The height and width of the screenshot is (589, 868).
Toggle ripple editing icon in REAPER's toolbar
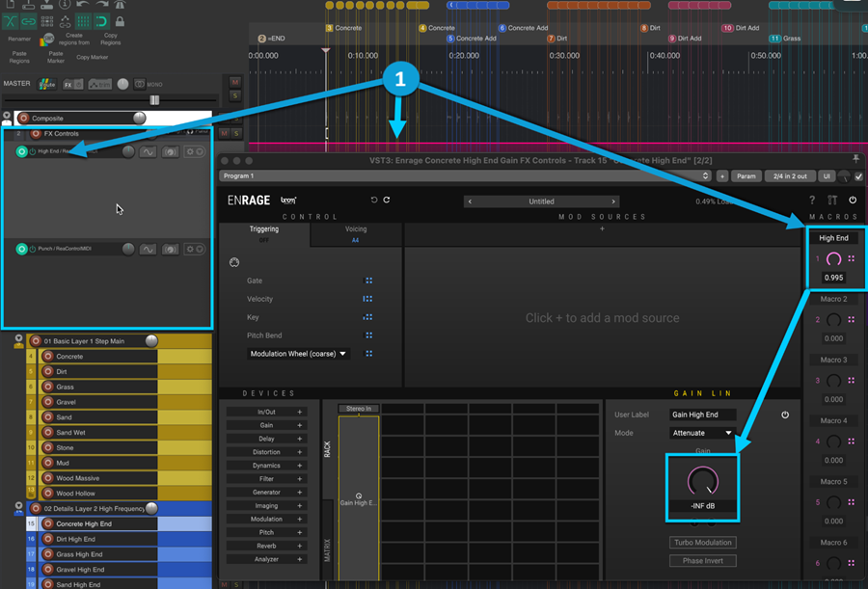click(47, 21)
